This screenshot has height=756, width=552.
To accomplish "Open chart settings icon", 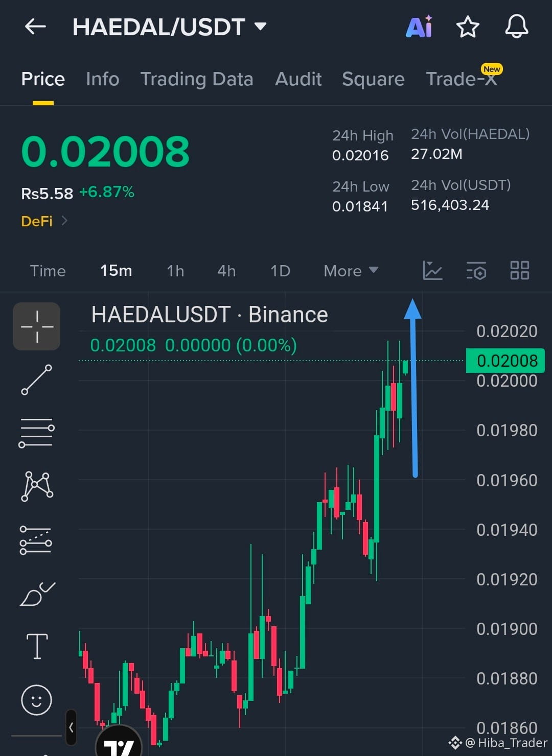I will click(476, 270).
